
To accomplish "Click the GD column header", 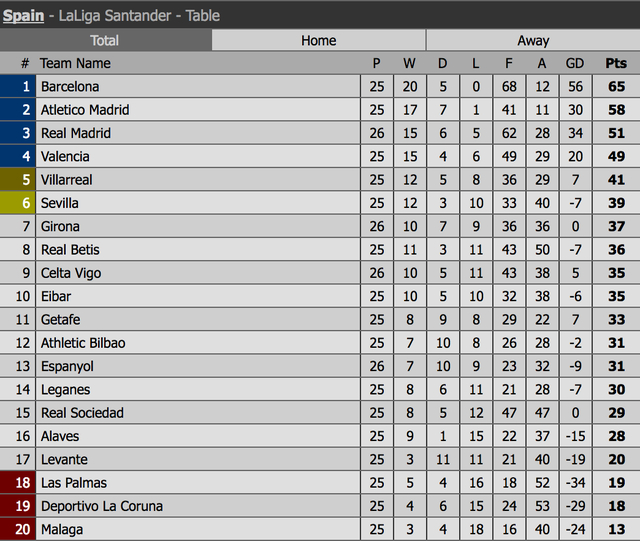I will (575, 63).
